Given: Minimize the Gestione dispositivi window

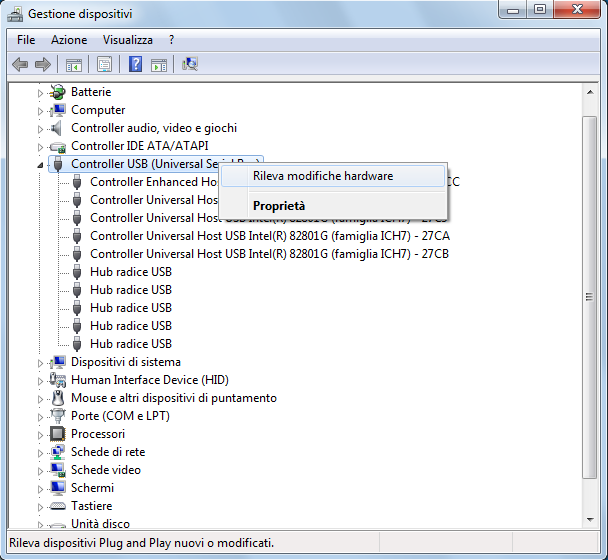Looking at the screenshot, I should click(513, 10).
